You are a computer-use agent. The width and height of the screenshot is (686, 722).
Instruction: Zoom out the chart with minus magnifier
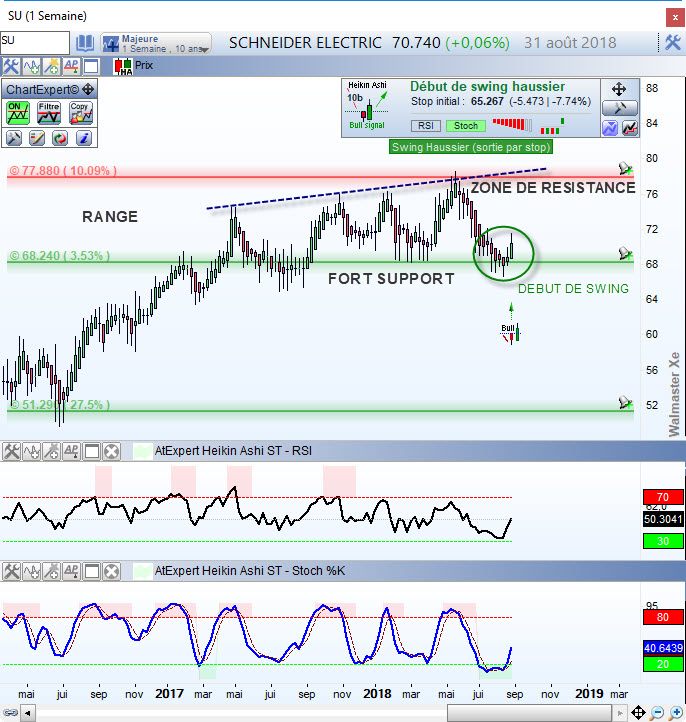coord(657,713)
